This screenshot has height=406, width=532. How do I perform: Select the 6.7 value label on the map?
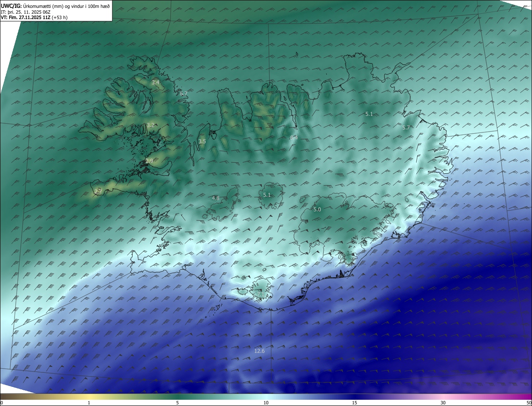pyautogui.click(x=184, y=94)
